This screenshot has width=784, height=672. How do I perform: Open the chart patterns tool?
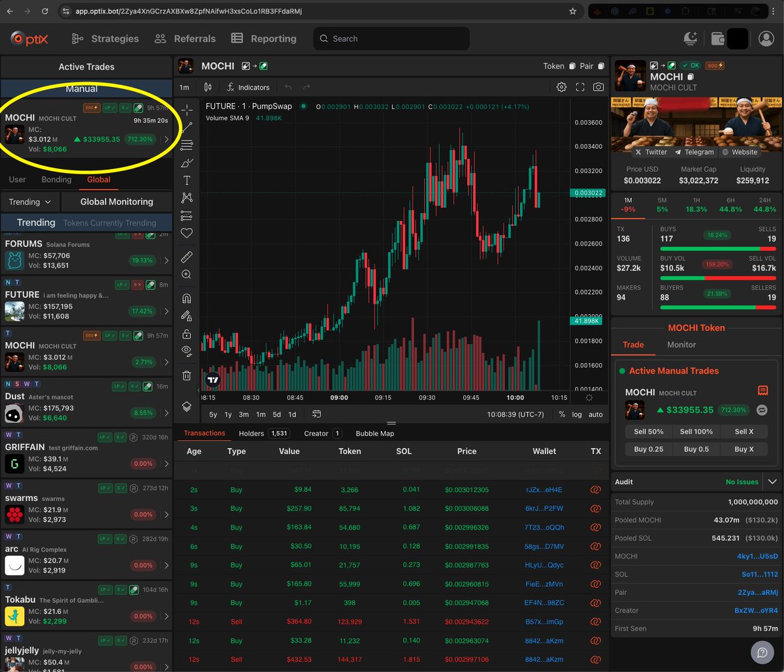click(187, 198)
